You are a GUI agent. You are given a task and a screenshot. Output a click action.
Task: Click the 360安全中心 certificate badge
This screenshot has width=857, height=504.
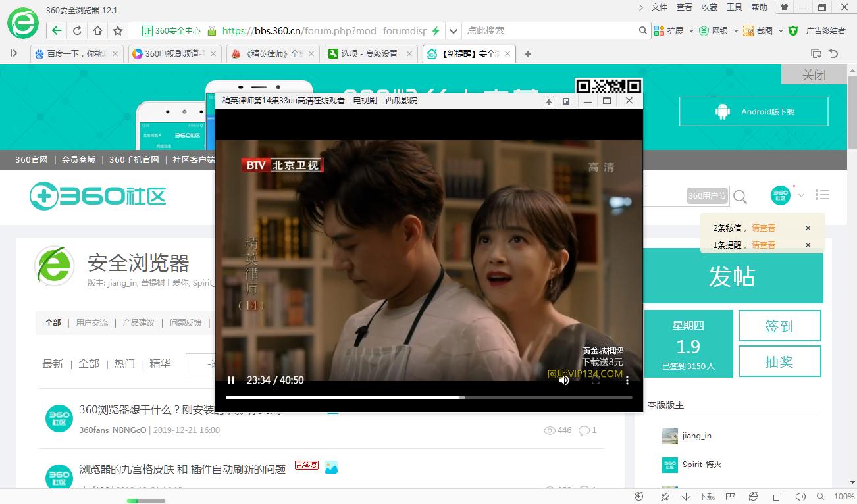pos(172,30)
